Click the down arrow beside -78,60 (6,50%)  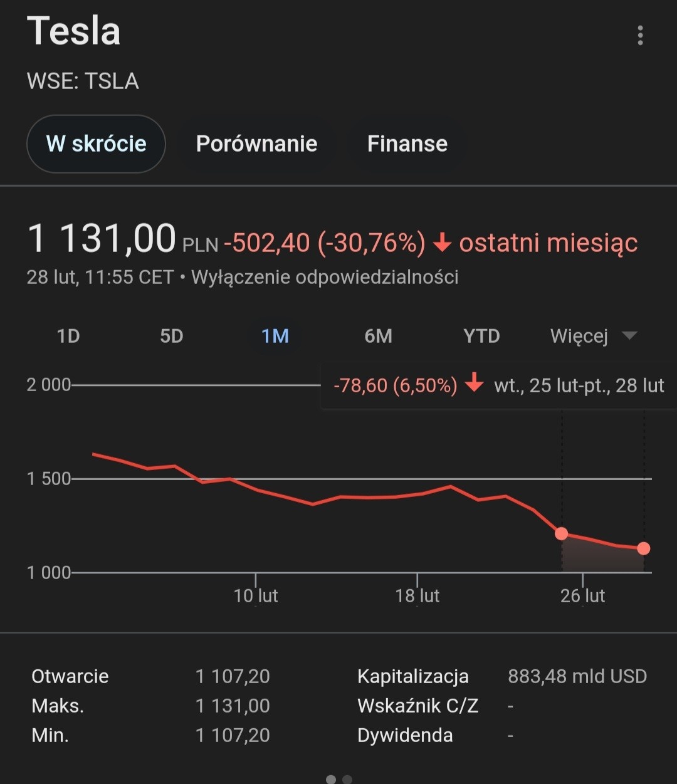tap(475, 385)
